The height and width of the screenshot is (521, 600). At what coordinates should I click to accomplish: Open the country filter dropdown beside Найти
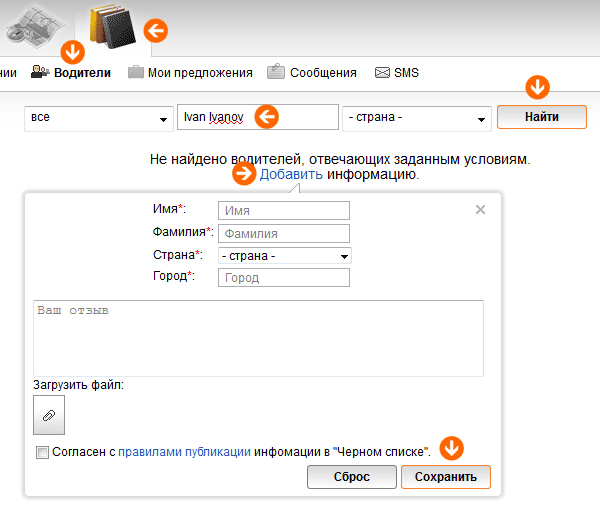pos(415,118)
